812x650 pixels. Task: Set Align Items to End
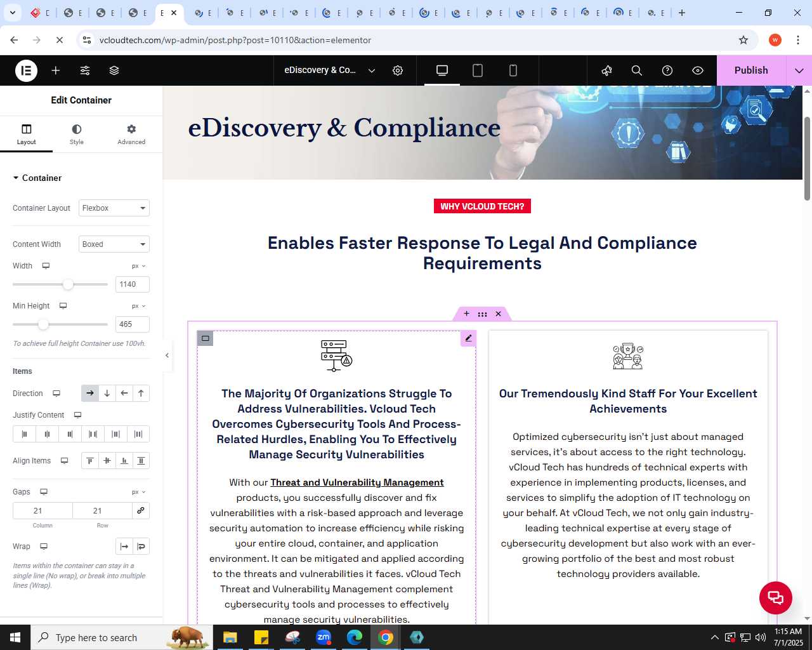(124, 461)
